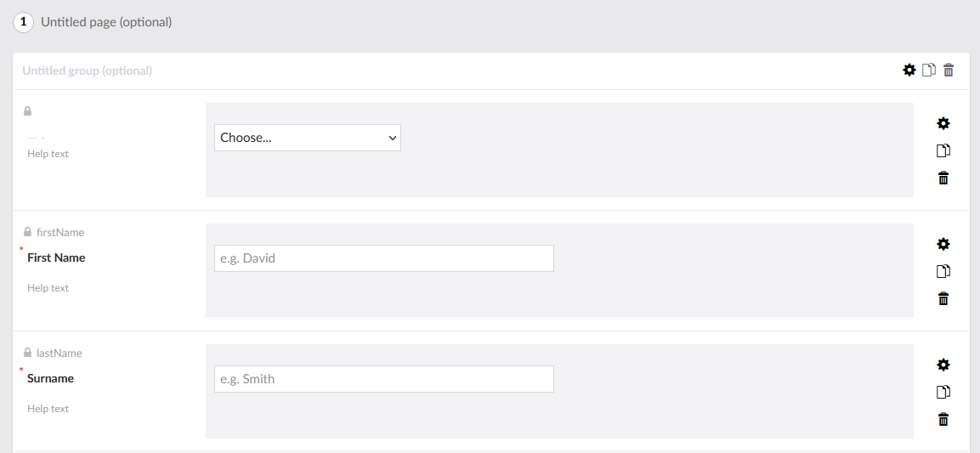Remove the First Name field

pos(943,299)
